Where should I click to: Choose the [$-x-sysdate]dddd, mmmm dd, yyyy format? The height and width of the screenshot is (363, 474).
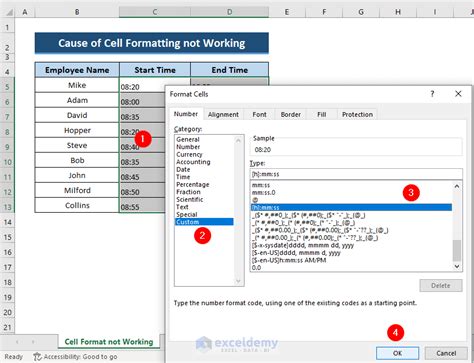(x=351, y=245)
